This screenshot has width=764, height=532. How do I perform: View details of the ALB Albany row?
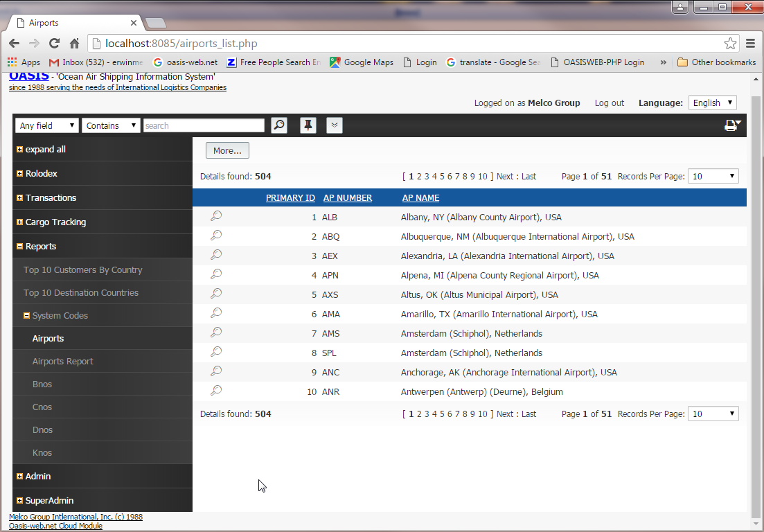click(216, 216)
